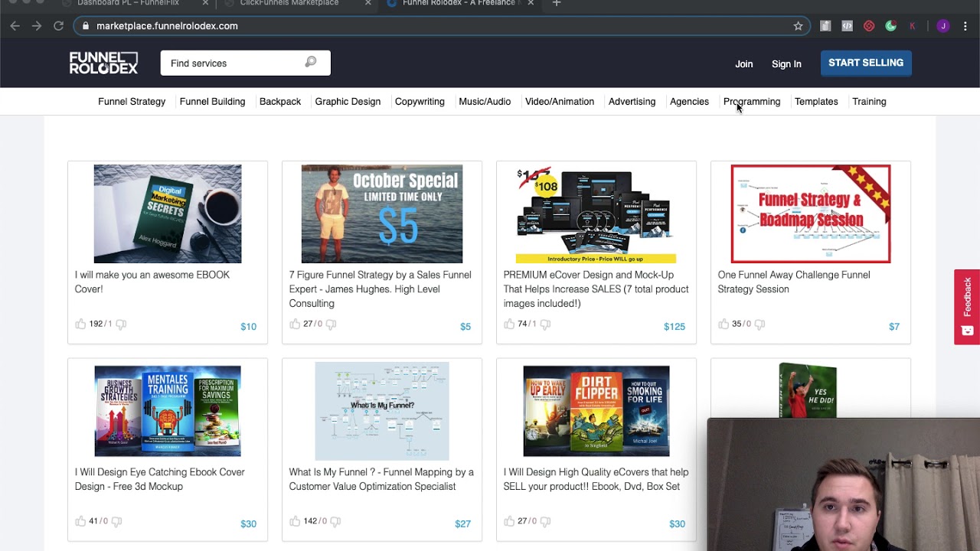Click the $125 price on eCover listing
The width and height of the screenshot is (980, 551).
675,327
